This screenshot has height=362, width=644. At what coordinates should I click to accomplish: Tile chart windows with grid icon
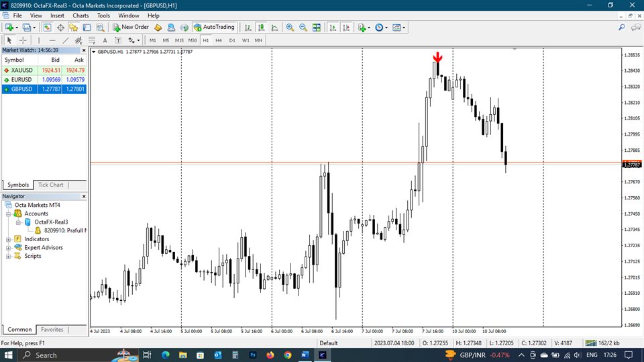pos(316,28)
